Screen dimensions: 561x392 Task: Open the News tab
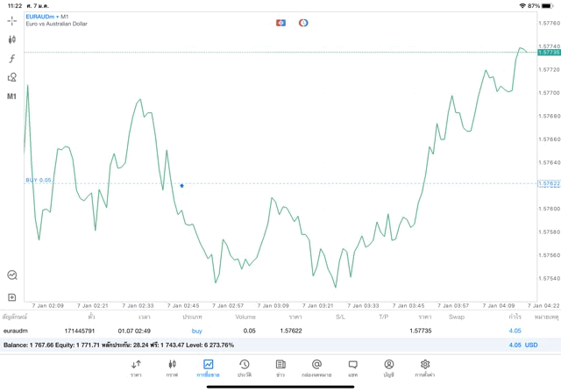pyautogui.click(x=280, y=368)
